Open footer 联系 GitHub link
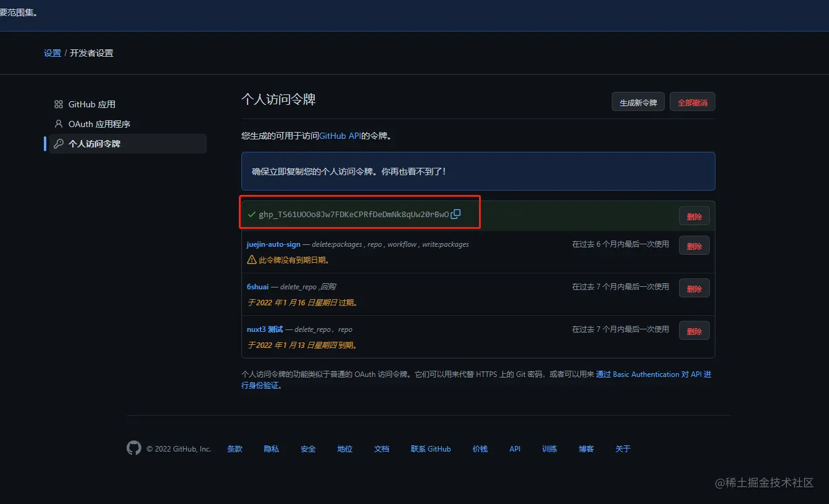 (x=431, y=449)
